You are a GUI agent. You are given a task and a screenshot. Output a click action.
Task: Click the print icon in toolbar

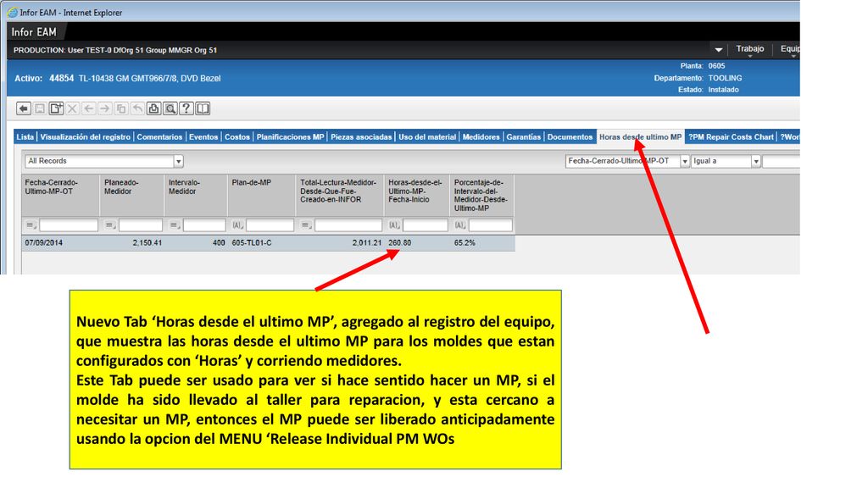pyautogui.click(x=153, y=108)
